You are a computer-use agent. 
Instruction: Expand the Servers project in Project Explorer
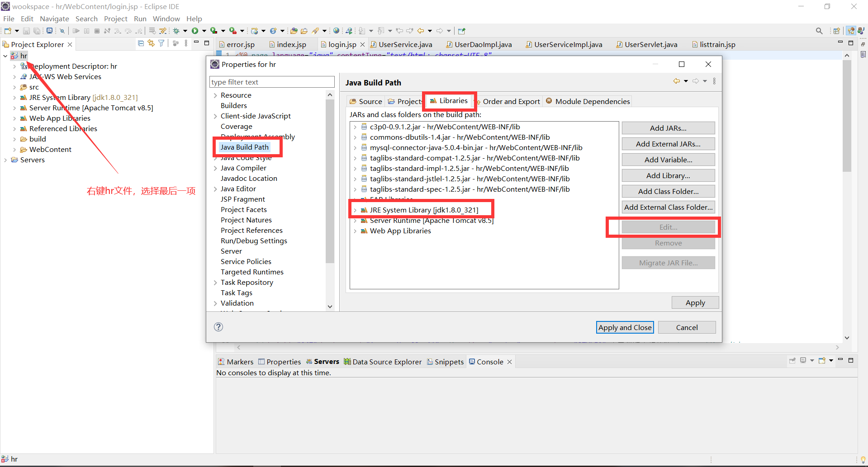(x=5, y=160)
